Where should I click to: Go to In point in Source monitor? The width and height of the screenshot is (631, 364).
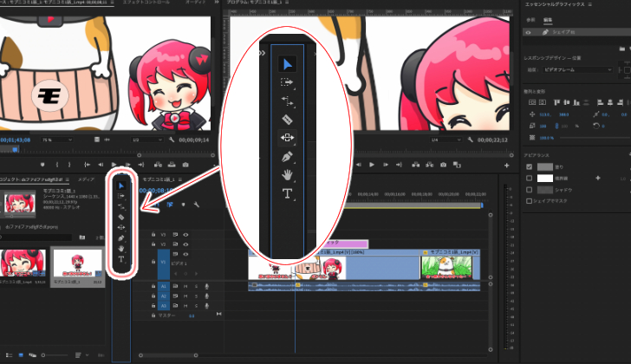[87, 165]
